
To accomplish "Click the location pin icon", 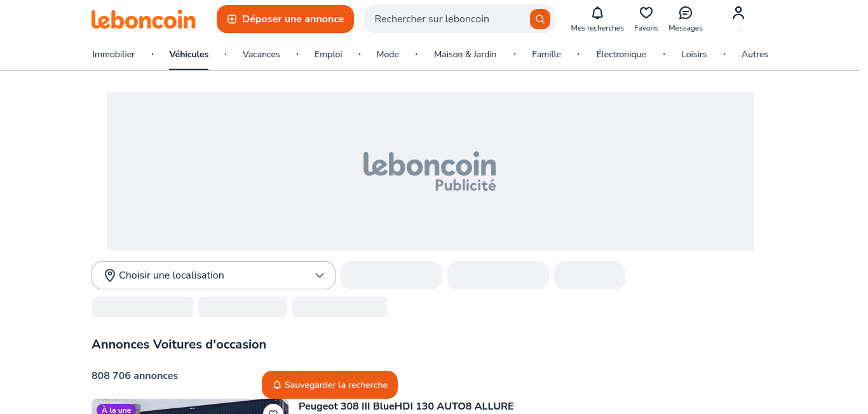I will point(109,275).
